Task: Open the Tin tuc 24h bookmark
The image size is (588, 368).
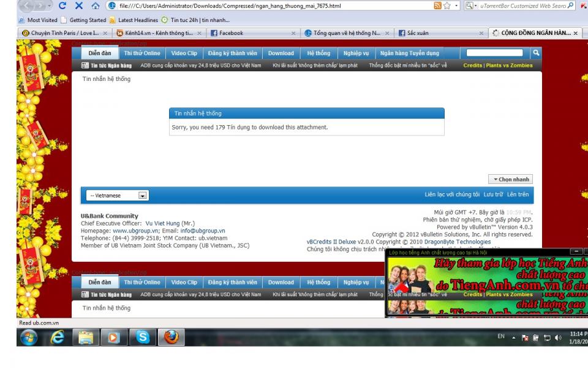Action: pos(195,20)
